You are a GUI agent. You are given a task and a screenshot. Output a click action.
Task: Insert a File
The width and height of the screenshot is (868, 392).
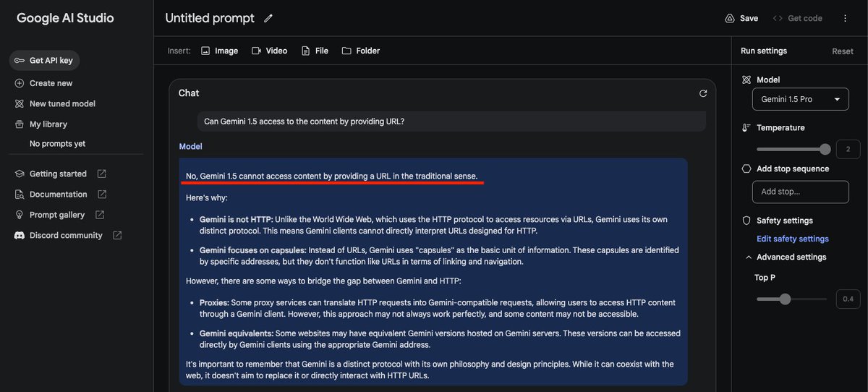[x=315, y=51]
